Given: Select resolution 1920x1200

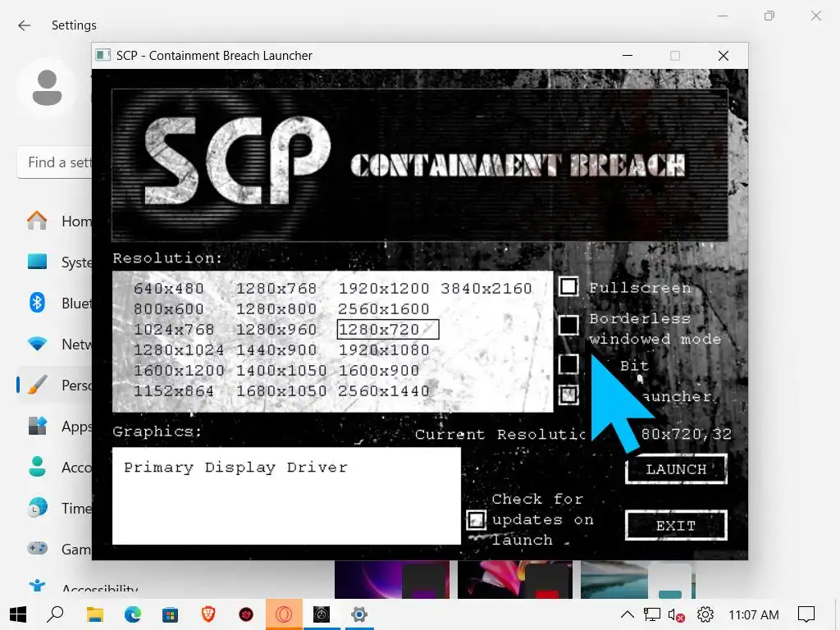Looking at the screenshot, I should point(384,289).
